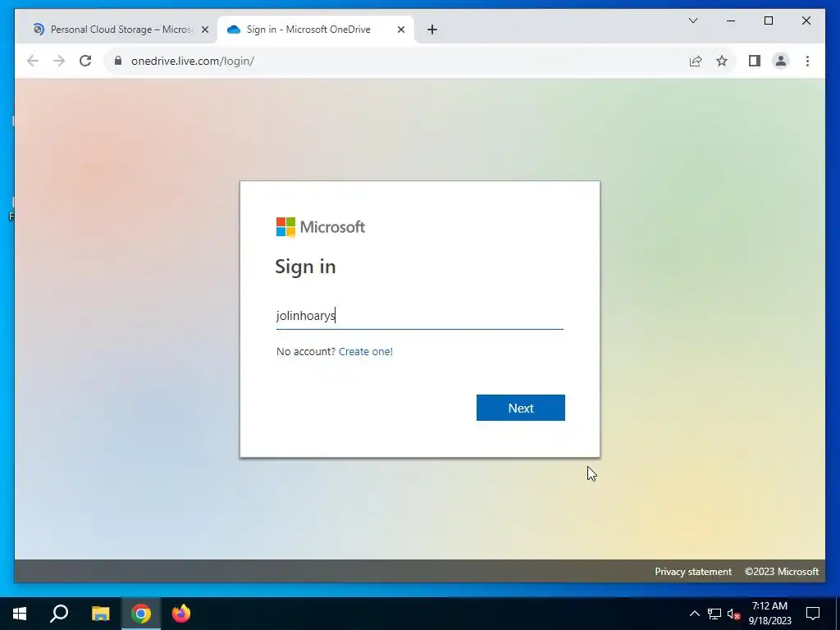Open the Chrome profile avatar menu
This screenshot has height=630, width=840.
pos(781,61)
